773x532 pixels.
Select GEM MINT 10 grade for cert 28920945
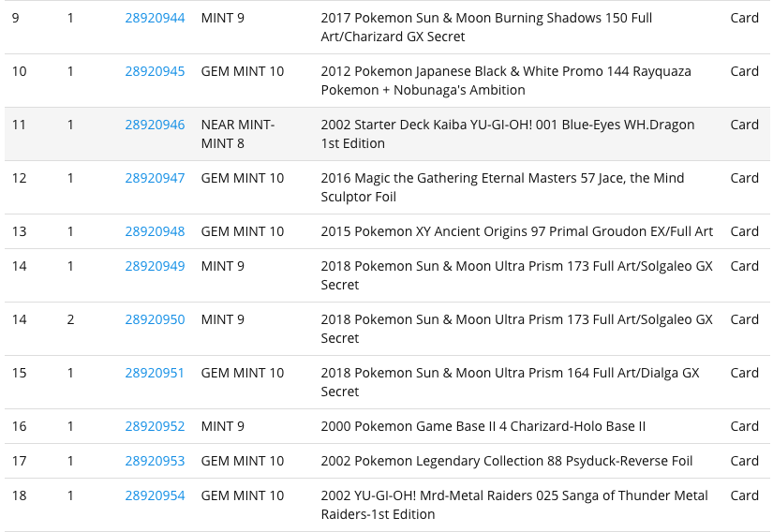243,71
